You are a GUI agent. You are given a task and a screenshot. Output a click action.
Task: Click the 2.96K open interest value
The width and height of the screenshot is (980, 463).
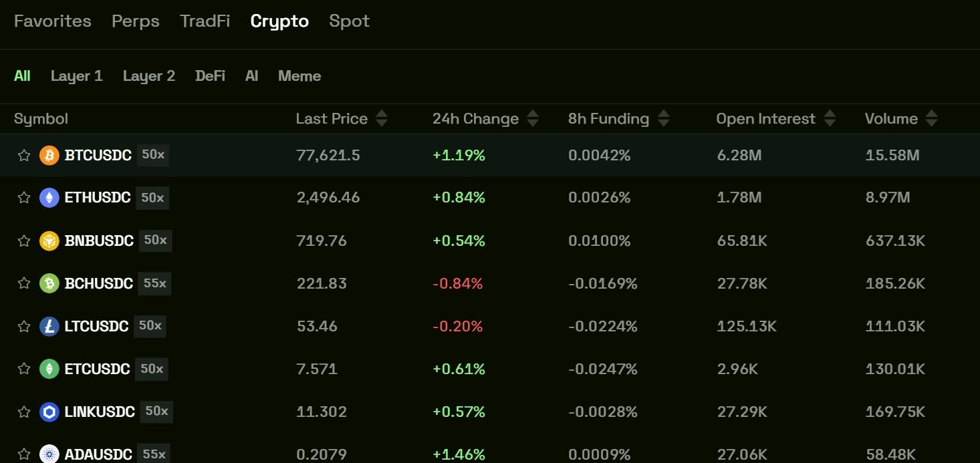(x=737, y=369)
